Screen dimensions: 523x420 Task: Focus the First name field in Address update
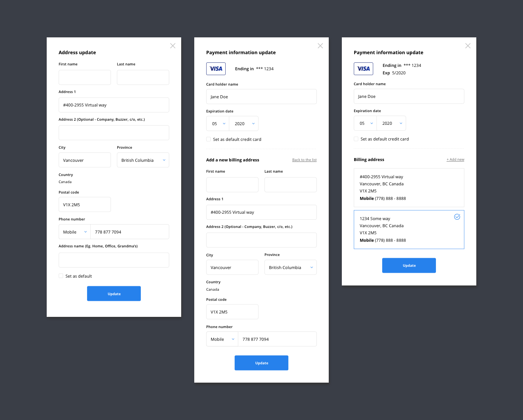coord(85,77)
